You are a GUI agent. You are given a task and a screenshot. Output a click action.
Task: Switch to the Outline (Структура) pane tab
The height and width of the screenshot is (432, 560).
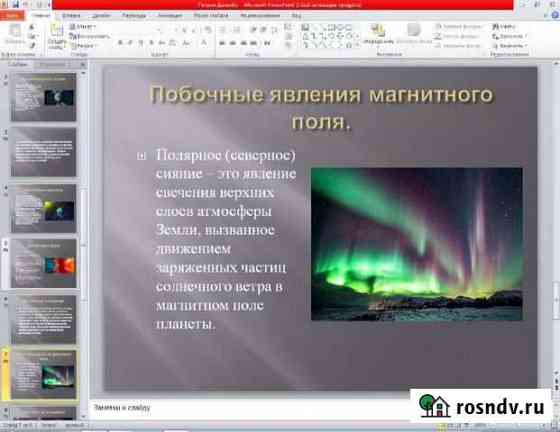click(52, 64)
